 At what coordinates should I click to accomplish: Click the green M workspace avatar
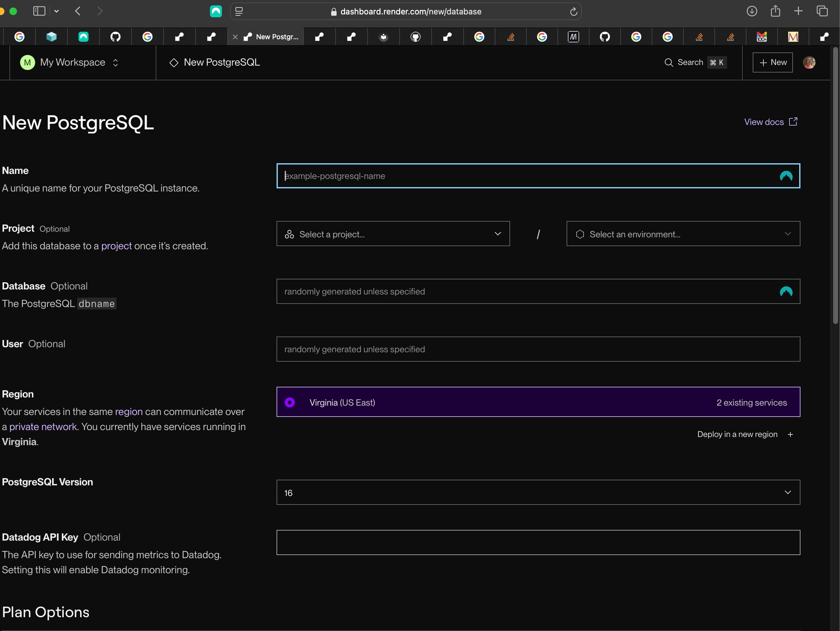click(27, 62)
